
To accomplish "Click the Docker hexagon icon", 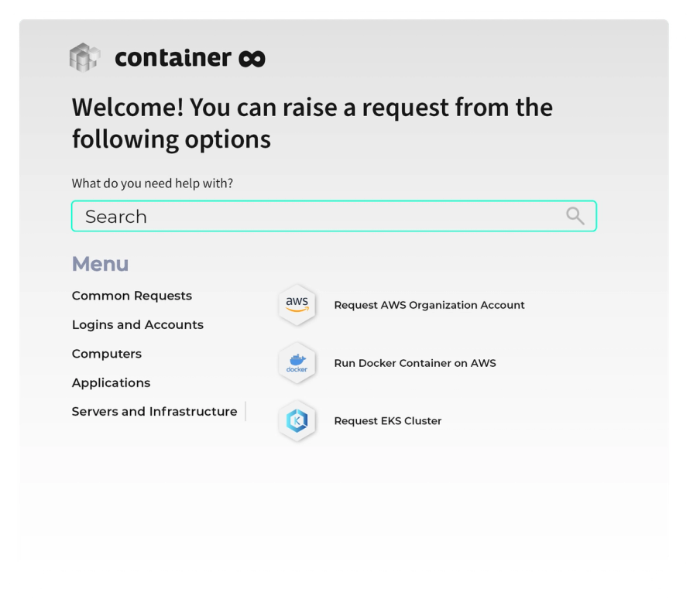I will click(297, 363).
